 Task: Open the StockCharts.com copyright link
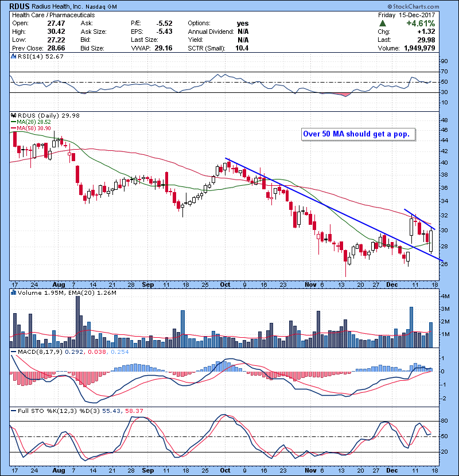pyautogui.click(x=414, y=6)
